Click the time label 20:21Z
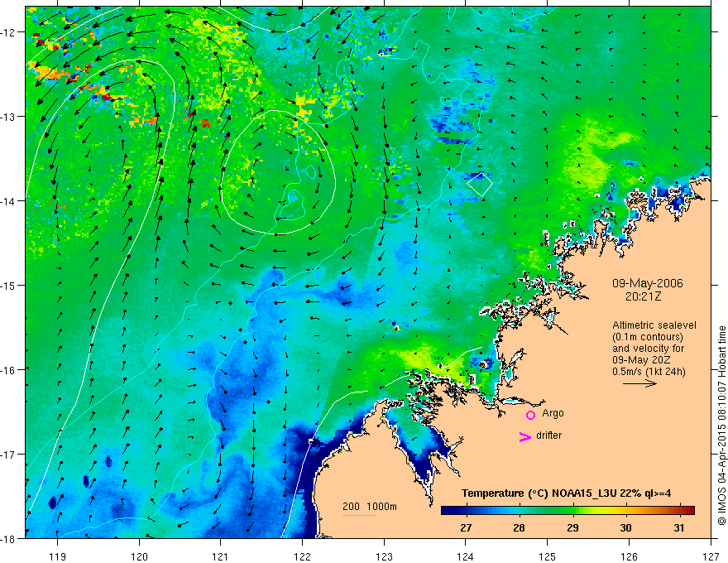728x563 pixels. (x=643, y=296)
